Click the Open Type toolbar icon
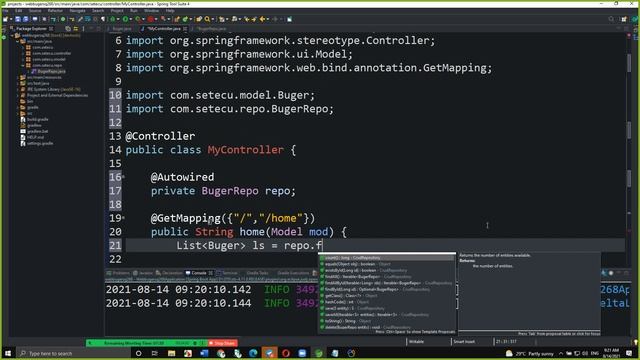 199,19
